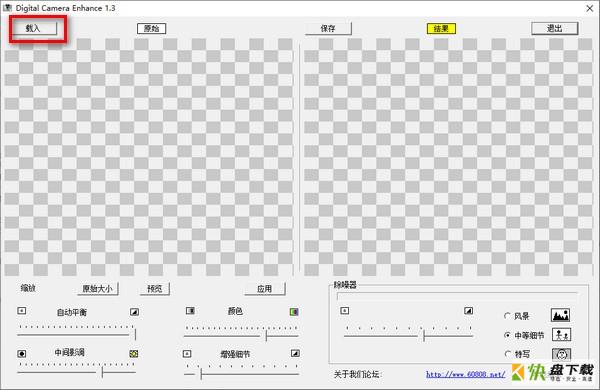Select the 风景 radio button
600x390 pixels.
click(507, 316)
